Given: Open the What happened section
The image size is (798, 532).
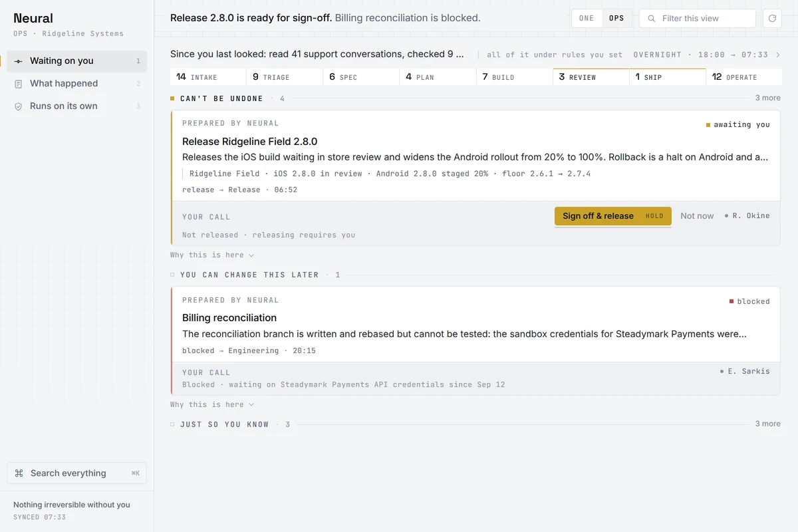Looking at the screenshot, I should 76,84.
